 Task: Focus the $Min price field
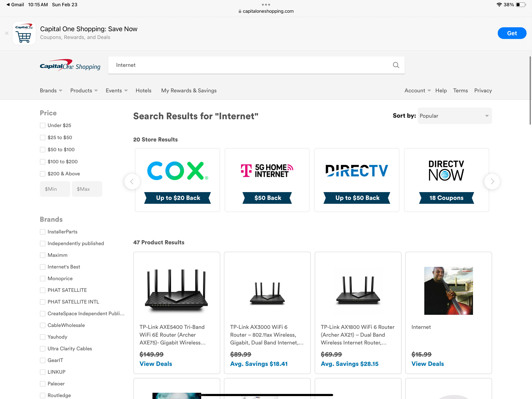pyautogui.click(x=55, y=189)
